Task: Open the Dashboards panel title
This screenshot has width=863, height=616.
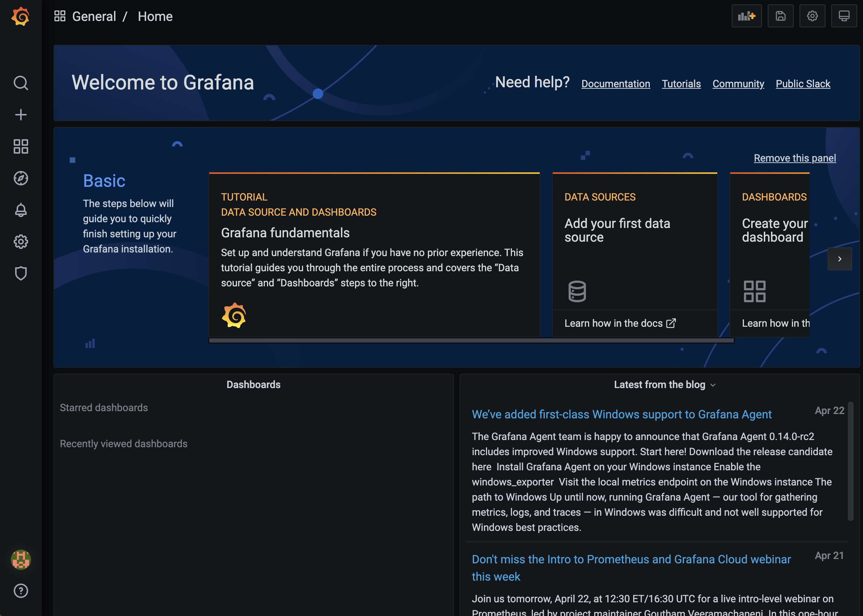Action: [253, 384]
